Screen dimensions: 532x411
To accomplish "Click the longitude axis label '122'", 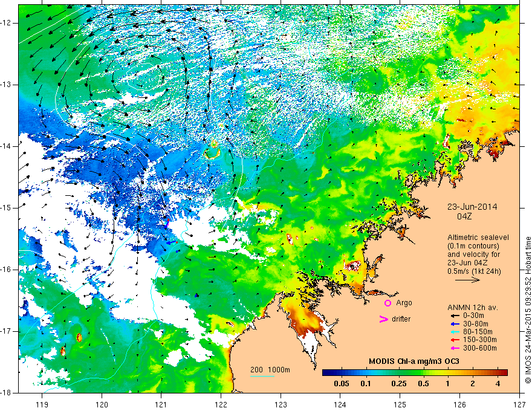I will pyautogui.click(x=221, y=404).
